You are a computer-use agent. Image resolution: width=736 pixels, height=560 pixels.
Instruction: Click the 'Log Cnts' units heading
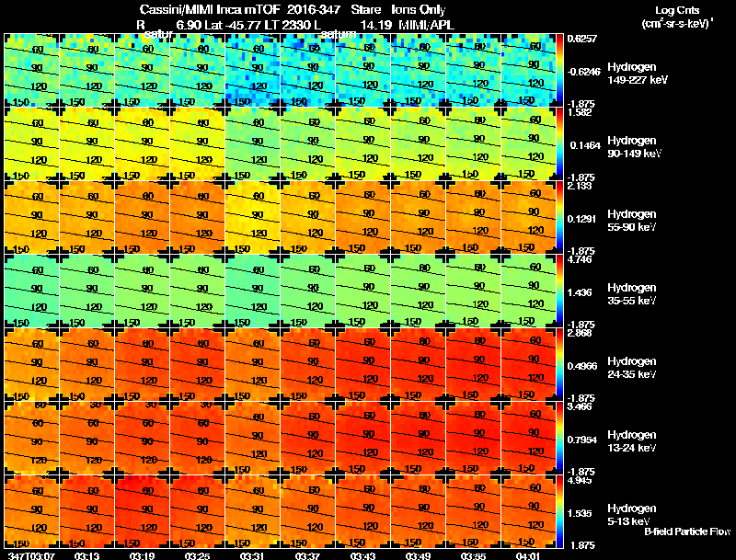point(677,10)
